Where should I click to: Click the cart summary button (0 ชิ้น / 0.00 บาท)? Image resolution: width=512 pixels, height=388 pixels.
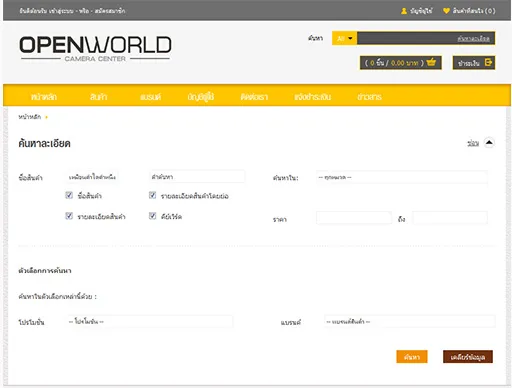(401, 63)
